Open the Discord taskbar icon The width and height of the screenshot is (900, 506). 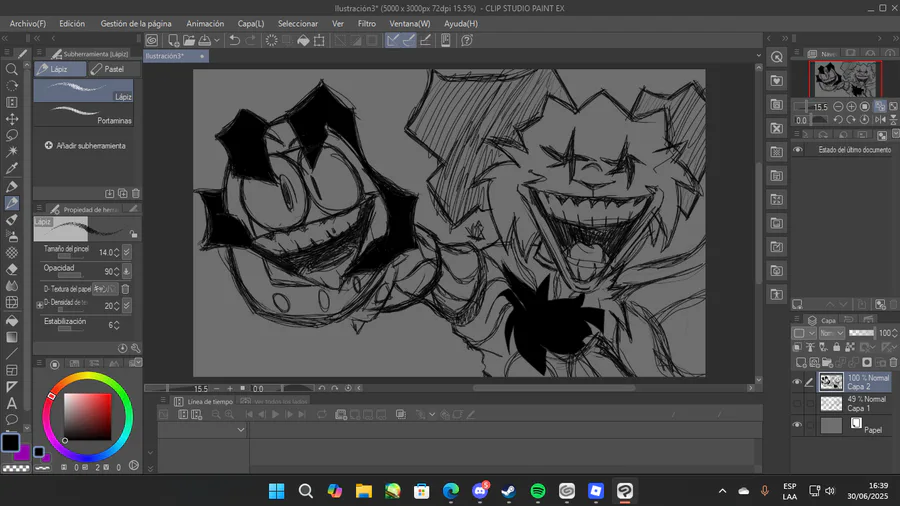click(480, 491)
